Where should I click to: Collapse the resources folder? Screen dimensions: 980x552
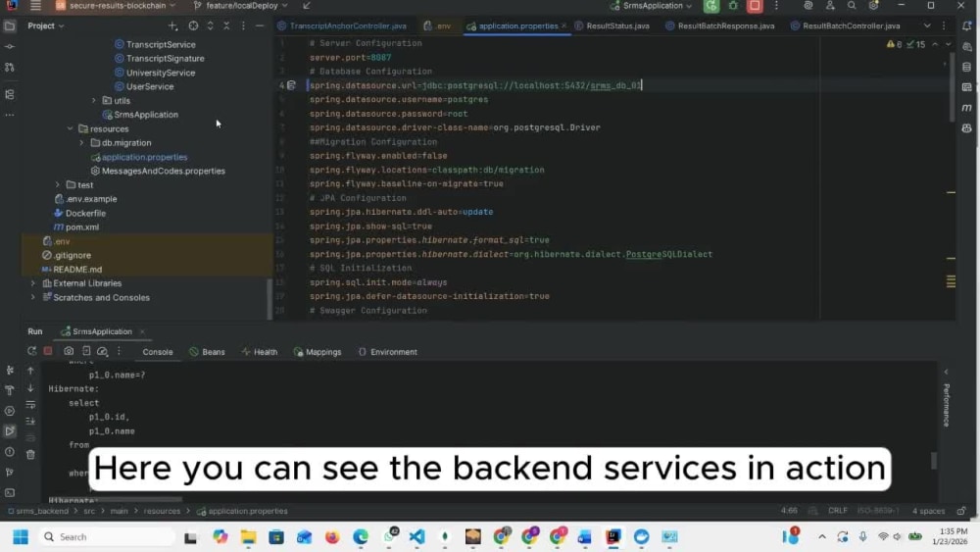point(70,128)
